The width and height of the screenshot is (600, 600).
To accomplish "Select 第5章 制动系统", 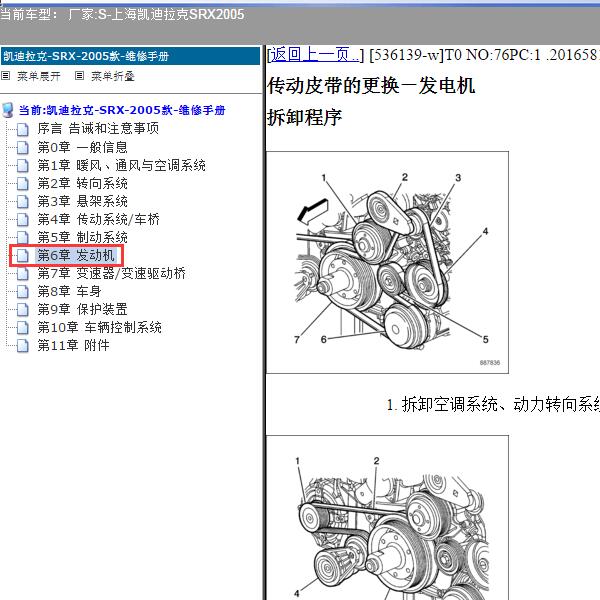I will click(x=82, y=237).
